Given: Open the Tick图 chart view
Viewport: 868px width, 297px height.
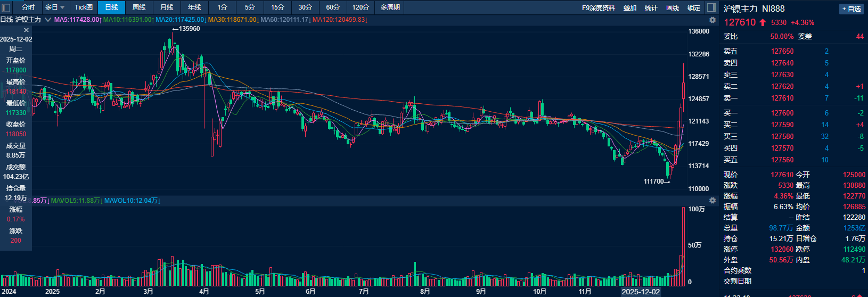Looking at the screenshot, I should [84, 7].
